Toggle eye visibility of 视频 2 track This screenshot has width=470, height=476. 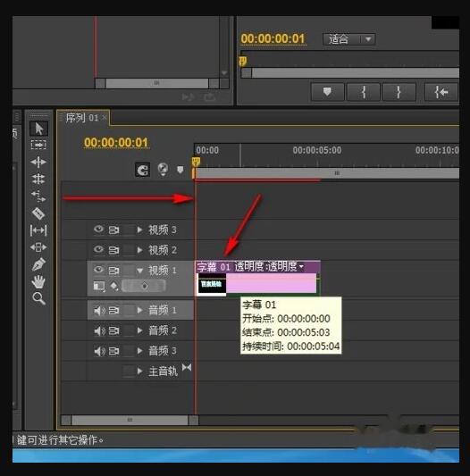[x=99, y=249]
